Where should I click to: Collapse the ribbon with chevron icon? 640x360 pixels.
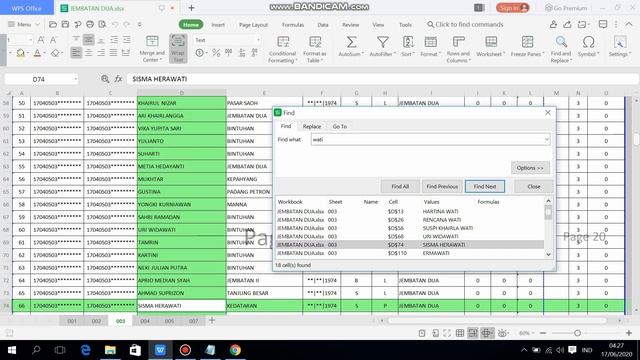point(629,24)
